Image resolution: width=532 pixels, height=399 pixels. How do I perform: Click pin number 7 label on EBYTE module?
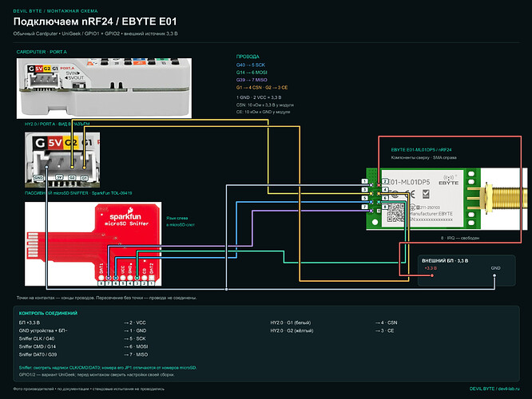[365, 207]
